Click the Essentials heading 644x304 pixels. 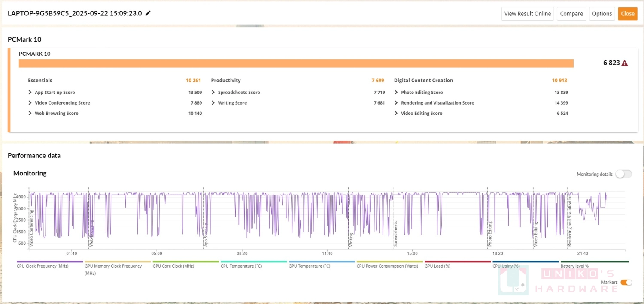click(40, 81)
